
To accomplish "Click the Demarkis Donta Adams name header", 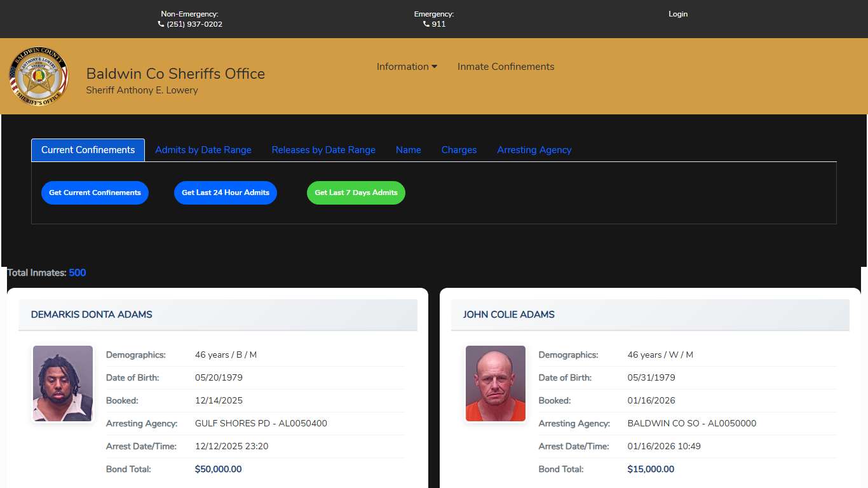I will pyautogui.click(x=92, y=315).
